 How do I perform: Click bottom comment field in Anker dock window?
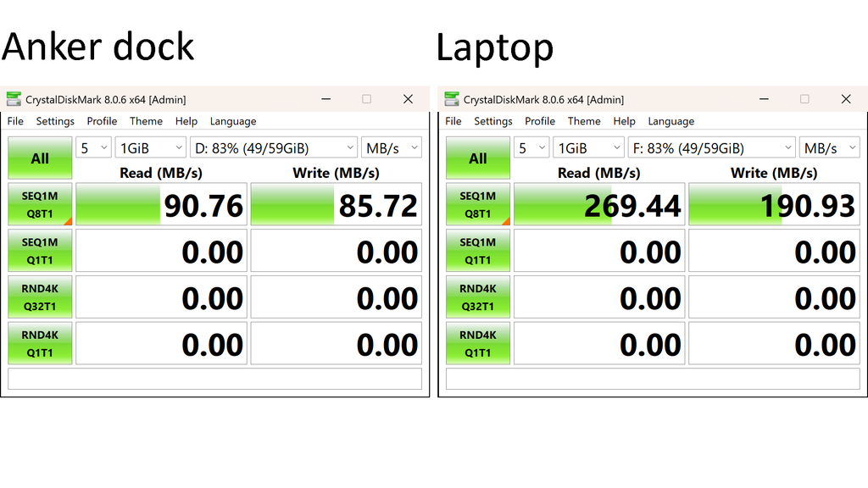(214, 379)
